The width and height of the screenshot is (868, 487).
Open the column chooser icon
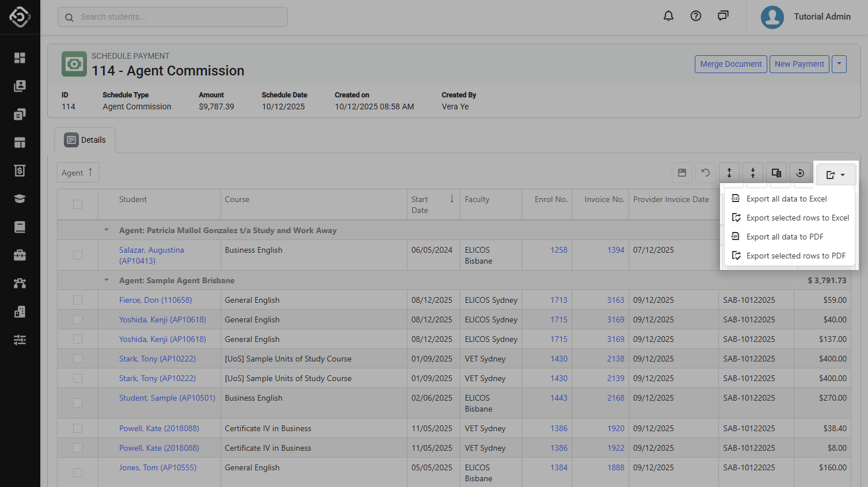[776, 173]
